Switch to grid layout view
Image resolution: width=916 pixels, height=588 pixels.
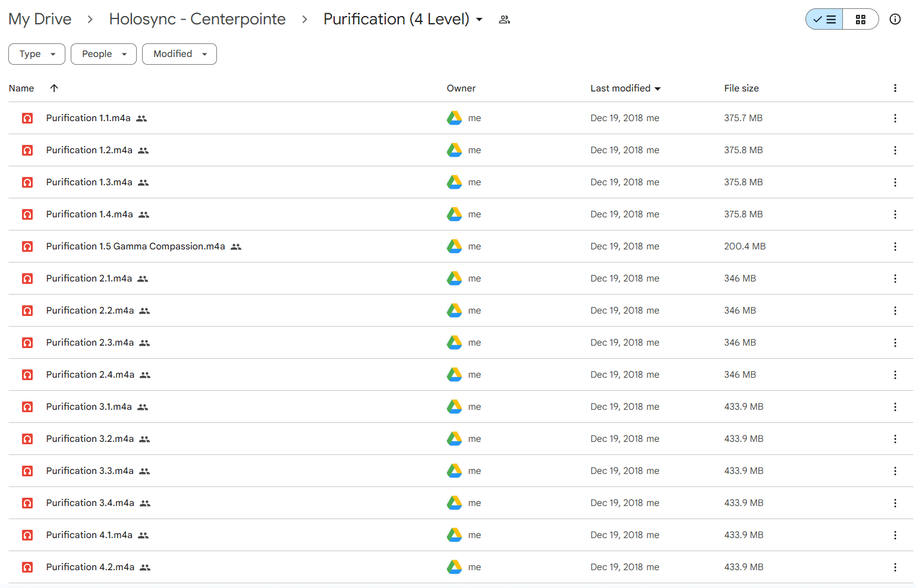coord(860,19)
